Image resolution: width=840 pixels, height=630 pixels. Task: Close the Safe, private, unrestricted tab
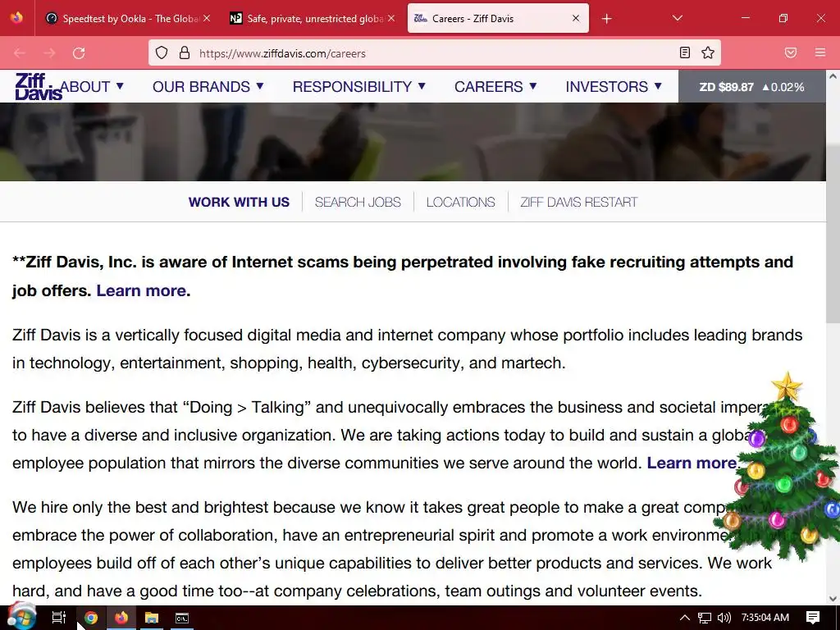click(391, 18)
